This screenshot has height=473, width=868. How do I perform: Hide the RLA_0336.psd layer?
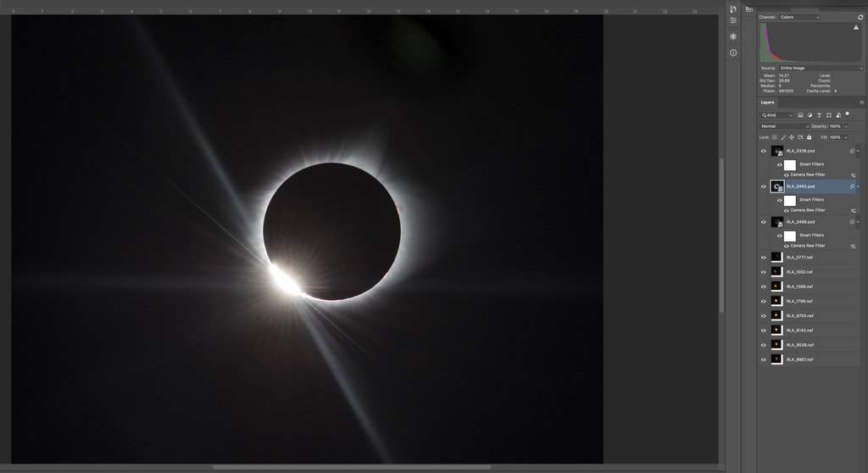coord(763,151)
